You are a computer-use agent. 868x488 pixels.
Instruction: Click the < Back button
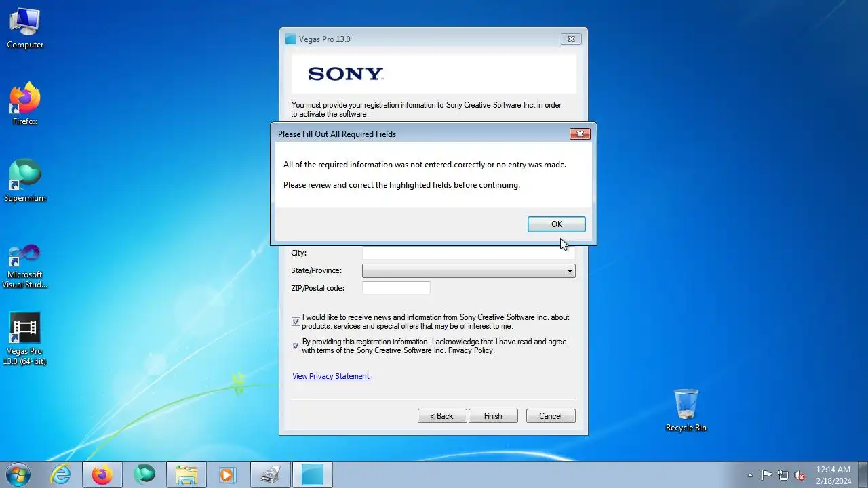tap(442, 416)
